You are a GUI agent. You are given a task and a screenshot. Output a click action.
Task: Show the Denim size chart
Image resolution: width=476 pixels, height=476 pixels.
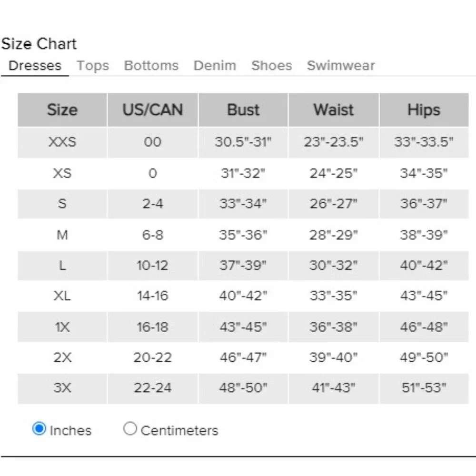pyautogui.click(x=215, y=65)
